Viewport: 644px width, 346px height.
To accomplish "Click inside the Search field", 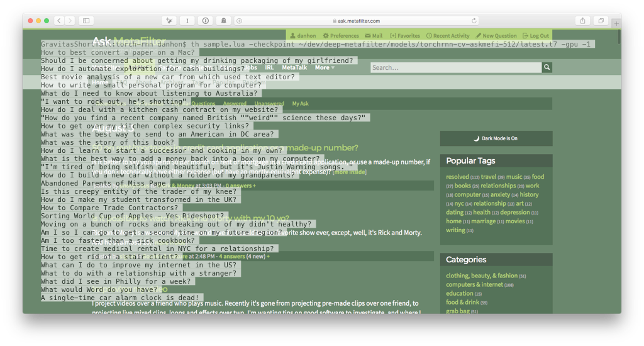I will click(x=456, y=67).
